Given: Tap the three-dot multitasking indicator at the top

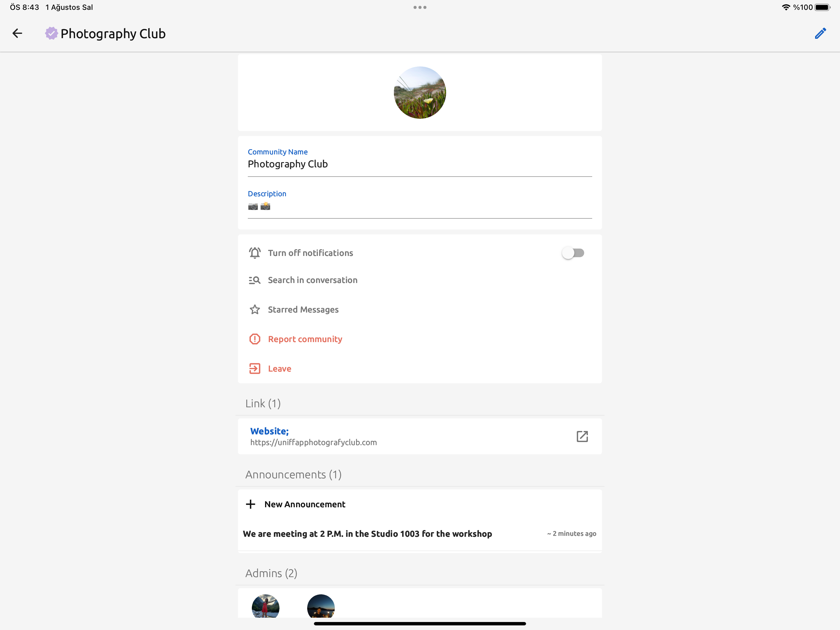Looking at the screenshot, I should point(420,7).
